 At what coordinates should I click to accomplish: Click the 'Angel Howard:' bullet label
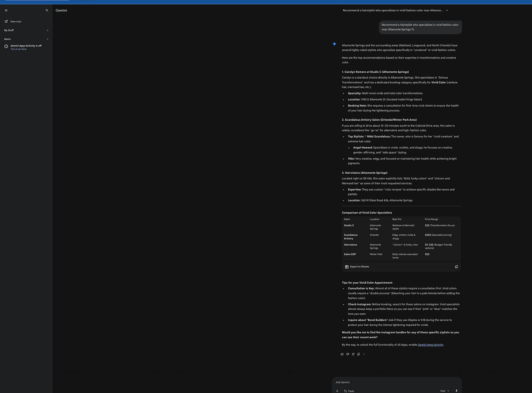point(363,148)
